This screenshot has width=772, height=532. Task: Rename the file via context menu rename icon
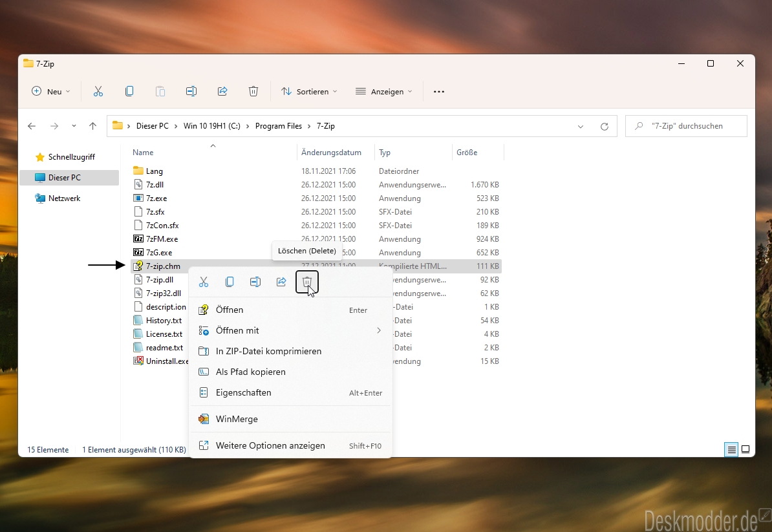[x=255, y=282]
